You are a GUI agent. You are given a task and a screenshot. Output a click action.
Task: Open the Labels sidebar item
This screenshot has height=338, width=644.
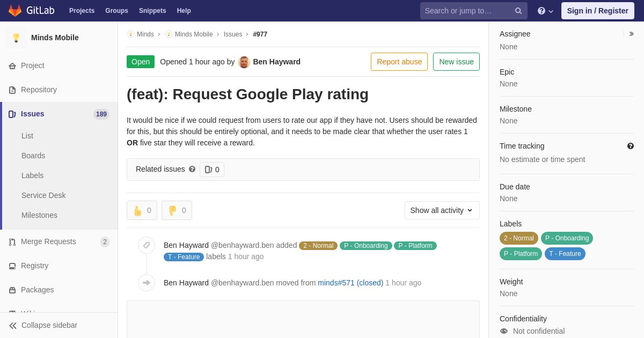tap(33, 175)
